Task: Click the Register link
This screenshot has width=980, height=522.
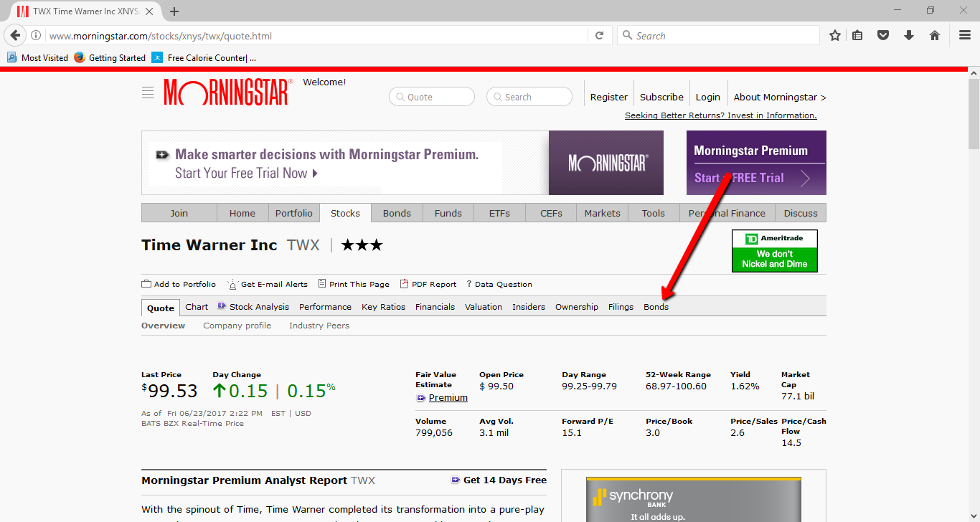Action: (x=609, y=97)
